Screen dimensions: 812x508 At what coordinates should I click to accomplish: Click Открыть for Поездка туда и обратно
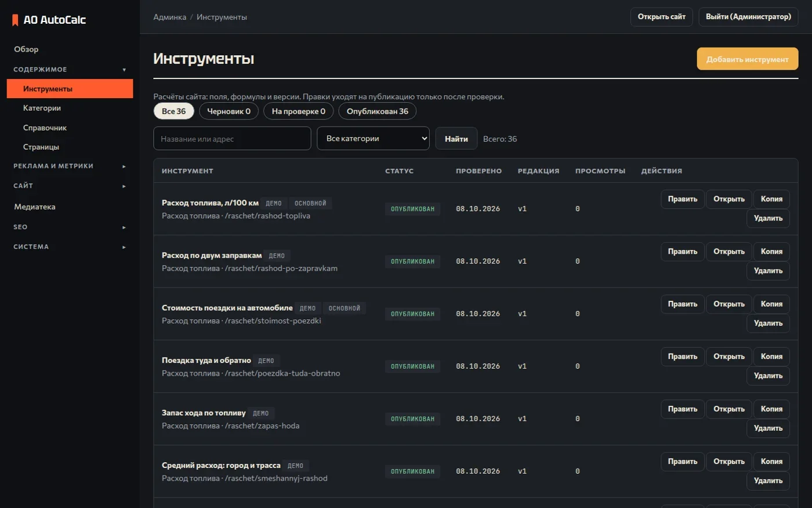tap(729, 356)
